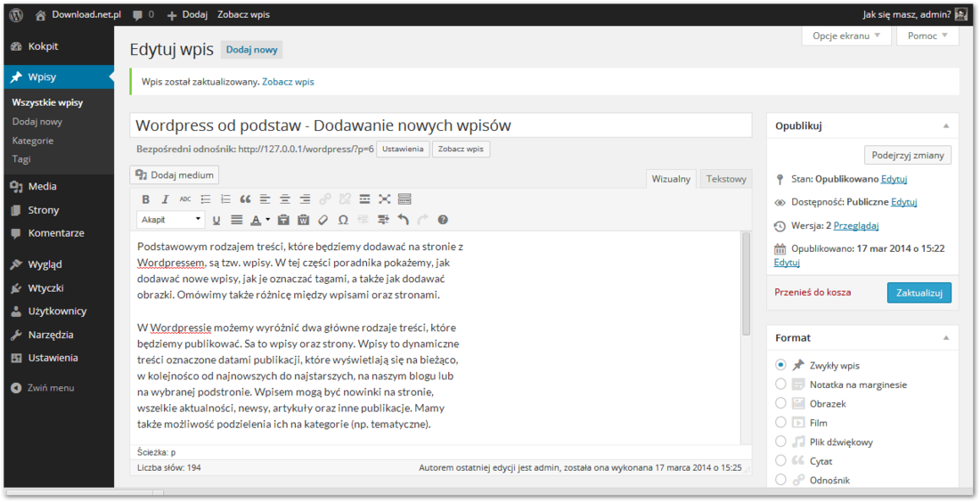
Task: Switch to the Wizualny editor tab
Action: (x=671, y=179)
